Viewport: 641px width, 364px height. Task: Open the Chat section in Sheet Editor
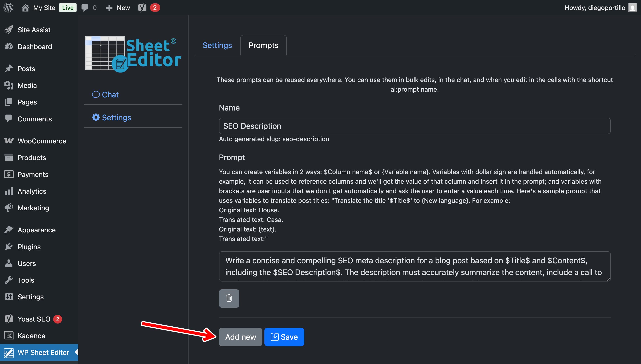click(x=105, y=95)
